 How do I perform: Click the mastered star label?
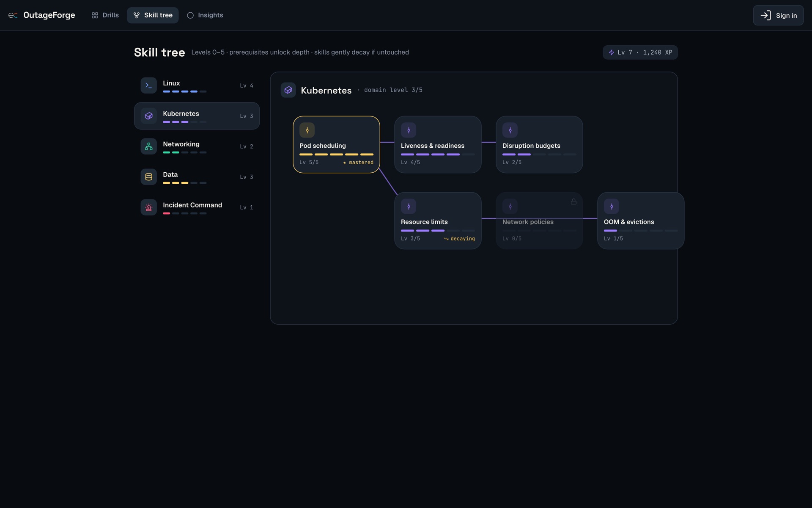point(358,163)
